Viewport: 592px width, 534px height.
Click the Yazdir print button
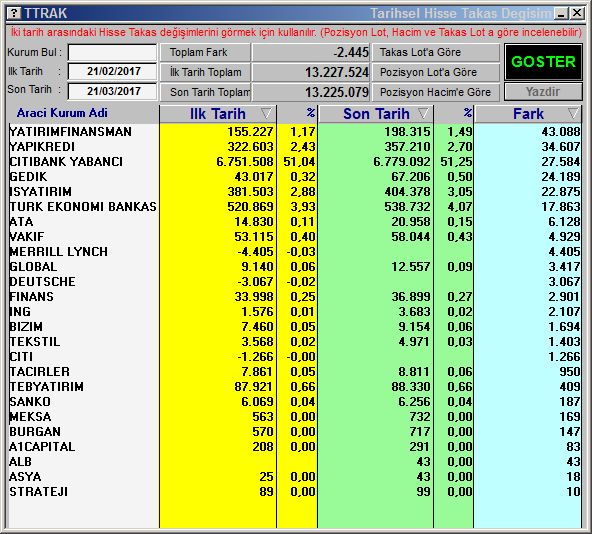[x=543, y=92]
